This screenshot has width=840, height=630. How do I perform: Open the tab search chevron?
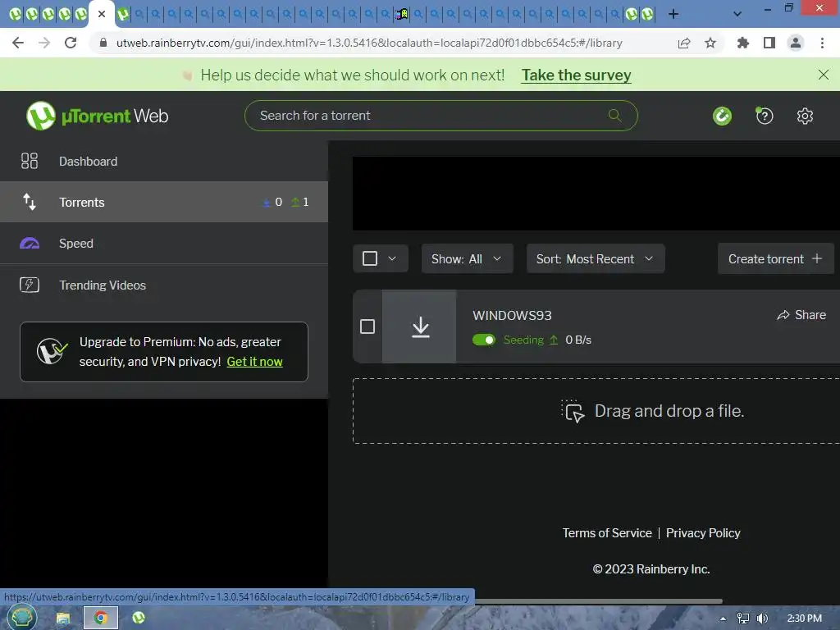coord(737,14)
